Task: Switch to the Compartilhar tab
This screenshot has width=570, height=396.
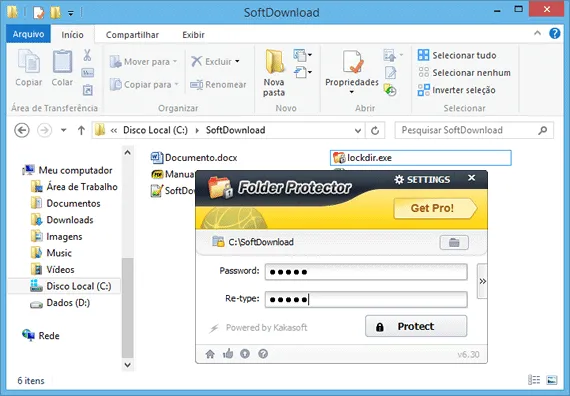Action: (x=132, y=35)
